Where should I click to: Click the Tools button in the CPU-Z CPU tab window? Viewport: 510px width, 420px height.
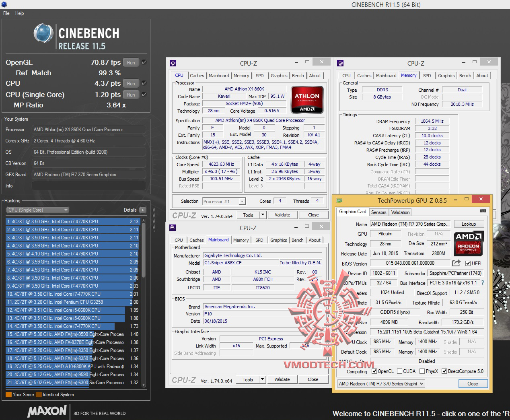click(248, 215)
